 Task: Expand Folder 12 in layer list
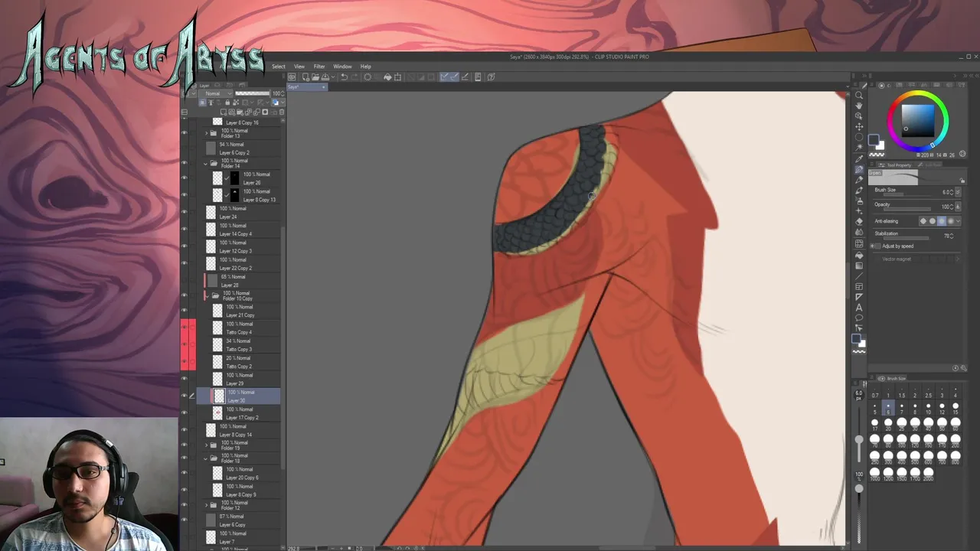[205, 505]
